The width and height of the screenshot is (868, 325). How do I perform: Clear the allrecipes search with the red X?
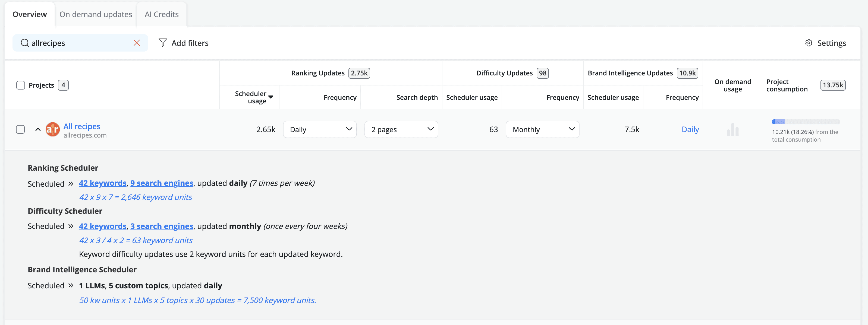click(136, 43)
